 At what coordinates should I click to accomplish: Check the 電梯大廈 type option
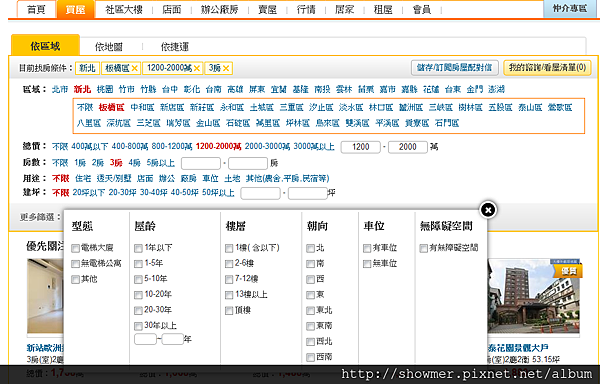75,249
